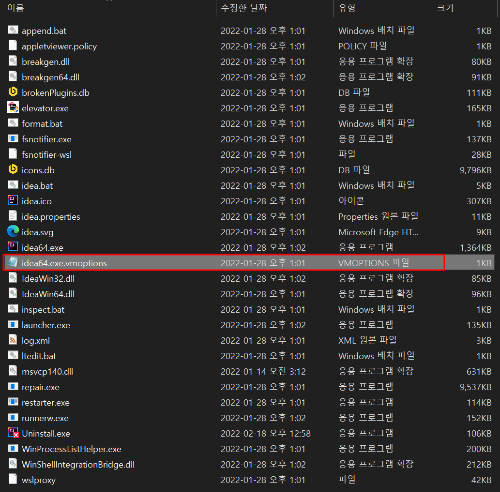Select the file name brokenPlugins.db

55,93
